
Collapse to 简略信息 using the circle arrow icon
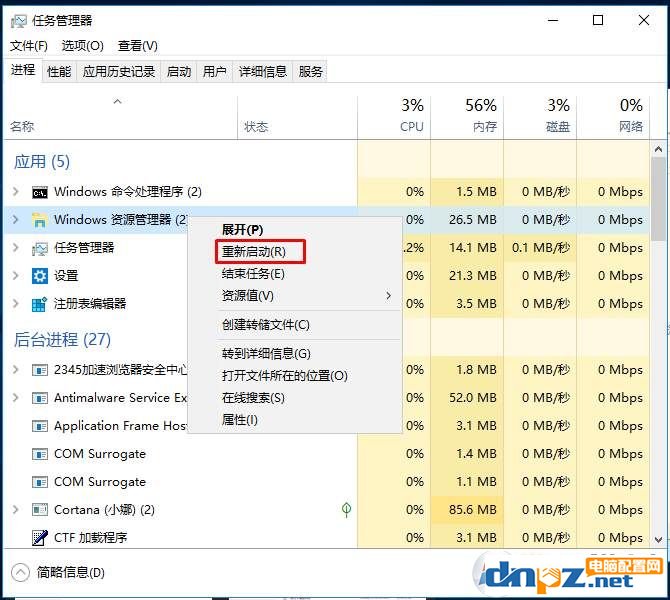click(x=20, y=573)
